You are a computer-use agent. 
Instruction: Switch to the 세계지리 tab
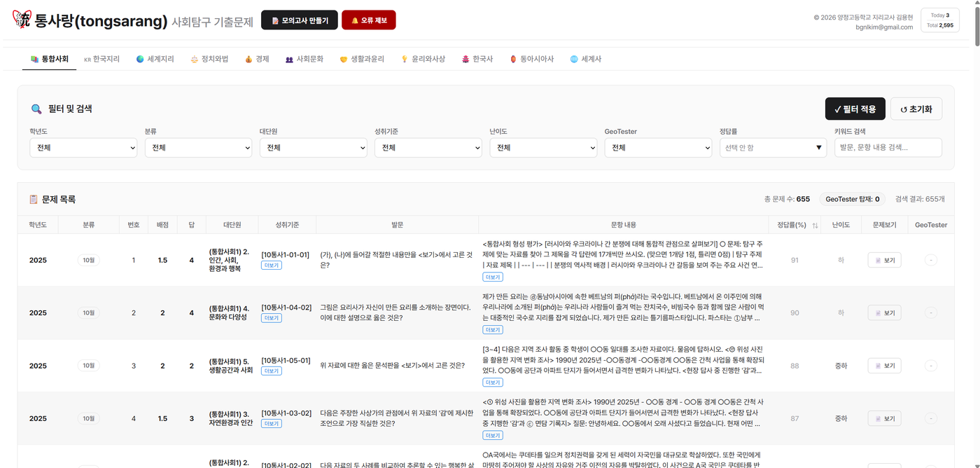(x=155, y=60)
